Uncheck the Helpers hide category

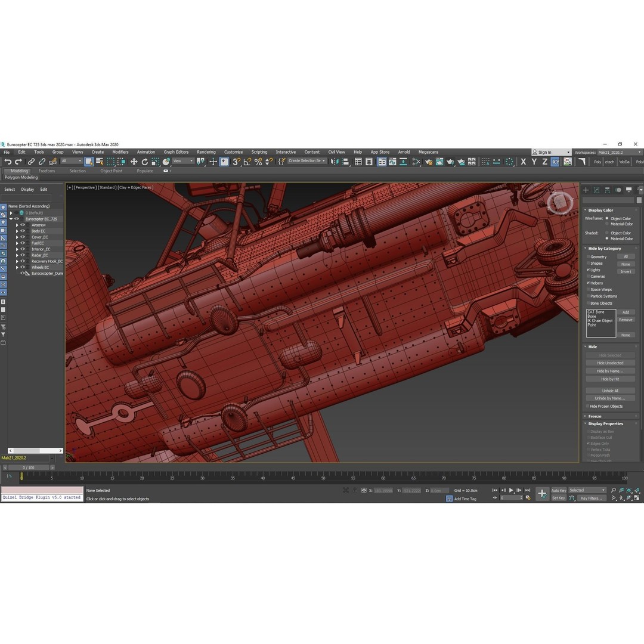coord(588,283)
